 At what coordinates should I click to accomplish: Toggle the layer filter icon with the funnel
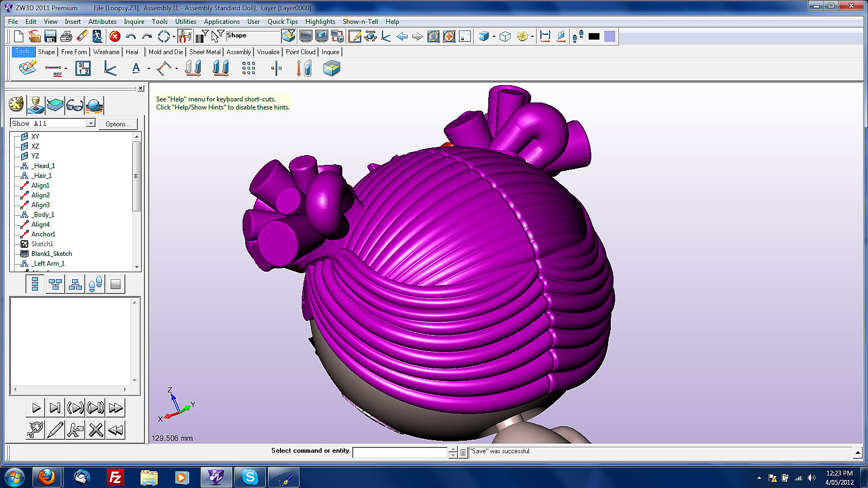click(289, 36)
